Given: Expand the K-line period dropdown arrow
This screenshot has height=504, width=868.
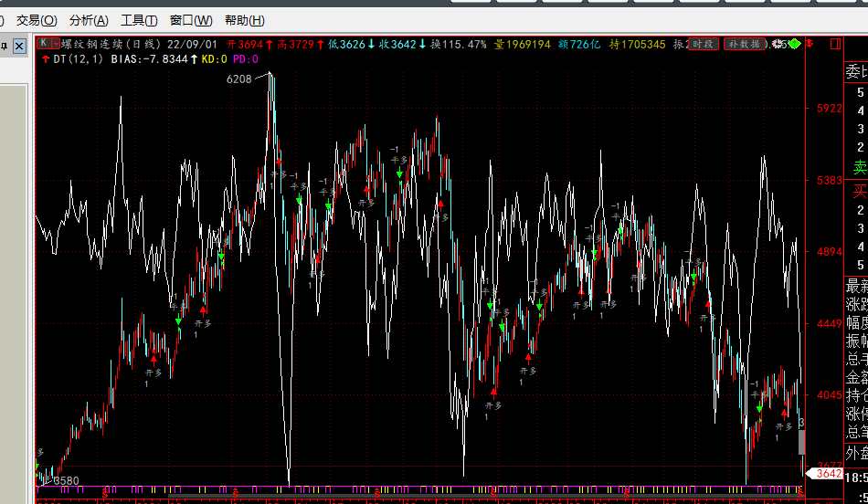Looking at the screenshot, I should (56, 43).
